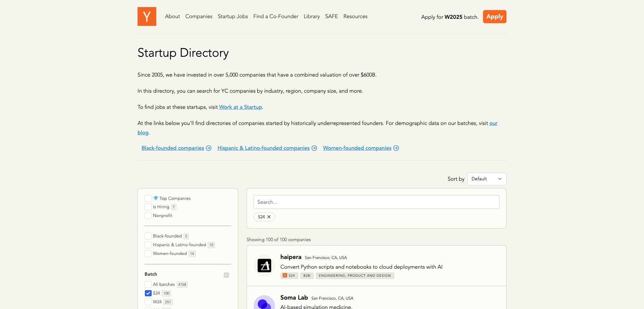Uncheck the S24 batch checkbox
644x309 pixels.
[148, 293]
